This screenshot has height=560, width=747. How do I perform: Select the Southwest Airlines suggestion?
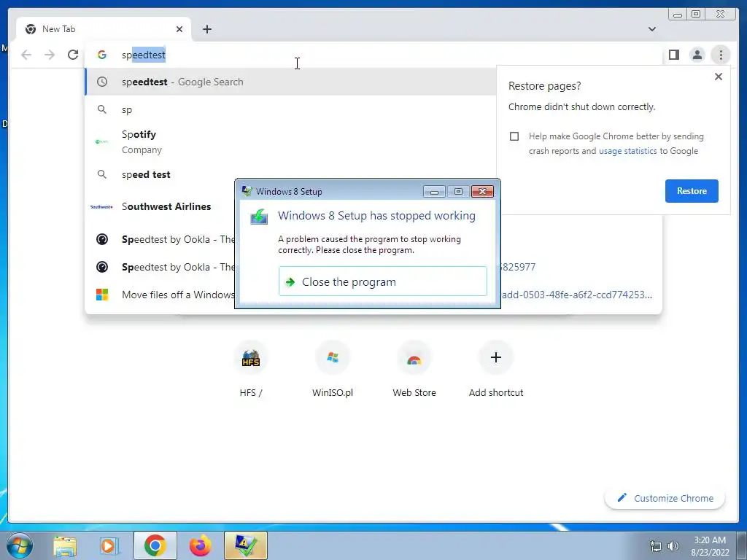(x=160, y=206)
